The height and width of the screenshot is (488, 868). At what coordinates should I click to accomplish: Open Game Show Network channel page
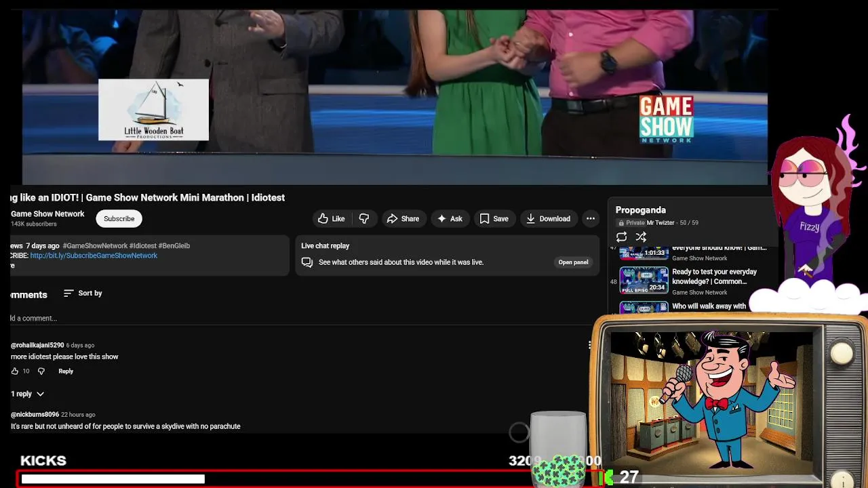click(47, 214)
